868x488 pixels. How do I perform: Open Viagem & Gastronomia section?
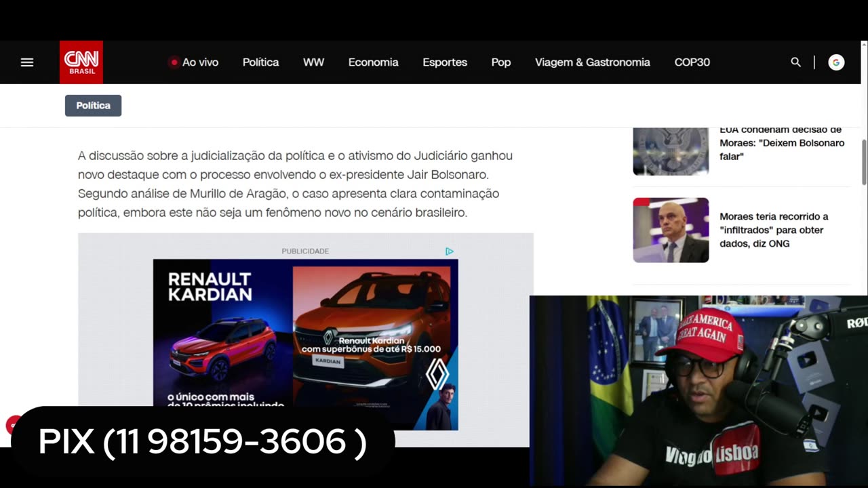pos(592,62)
